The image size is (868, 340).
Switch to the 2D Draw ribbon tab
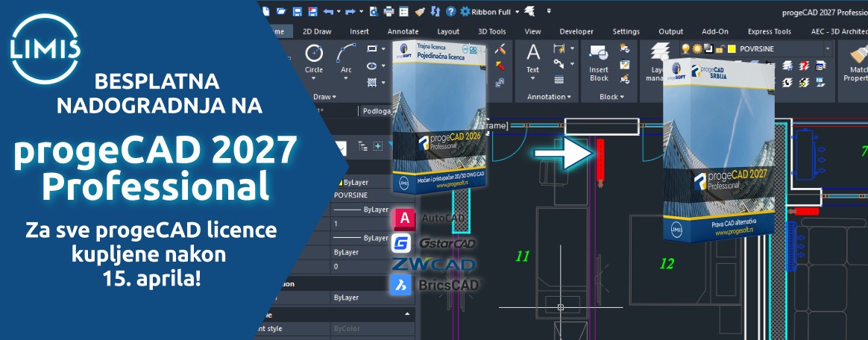[x=317, y=31]
